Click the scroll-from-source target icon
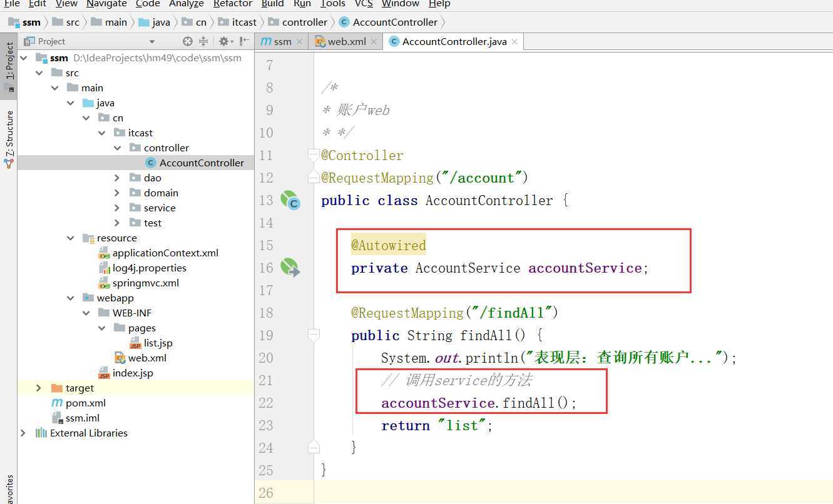833x504 pixels. [187, 41]
